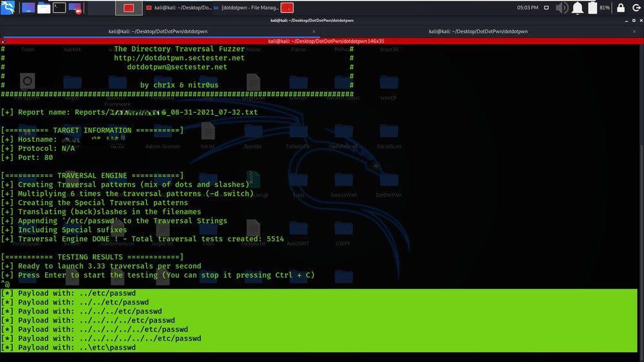Open the Kali dragon applications menu
The height and width of the screenshot is (362, 644).
click(8, 7)
